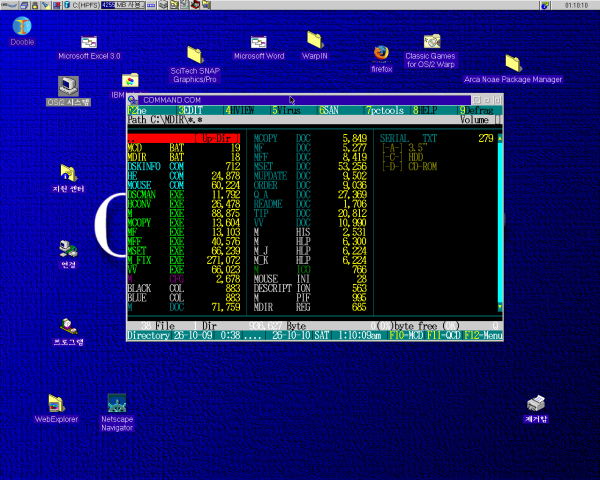
Task: Select the BLACK COL file row
Action: click(x=184, y=289)
